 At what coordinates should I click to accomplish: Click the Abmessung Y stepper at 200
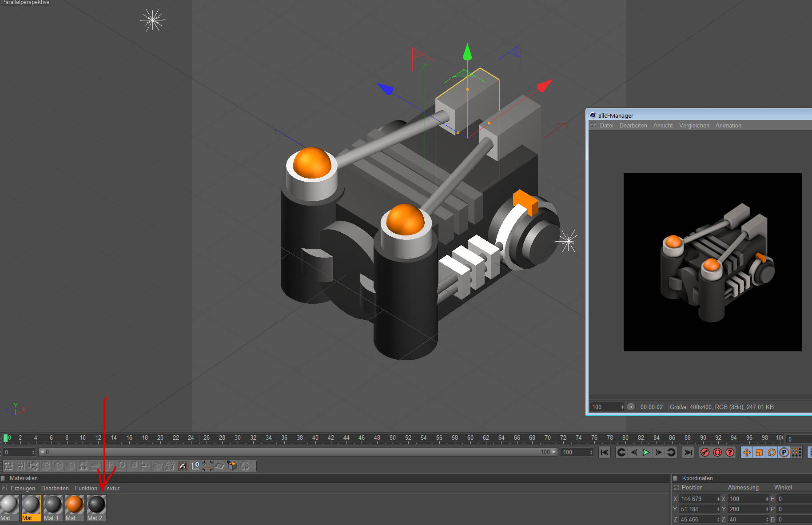click(x=767, y=509)
